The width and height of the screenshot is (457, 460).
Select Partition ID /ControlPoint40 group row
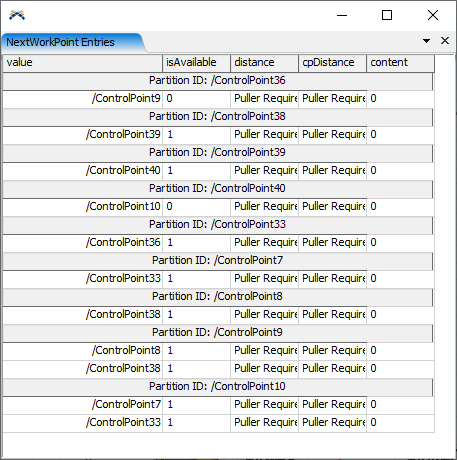(x=218, y=189)
